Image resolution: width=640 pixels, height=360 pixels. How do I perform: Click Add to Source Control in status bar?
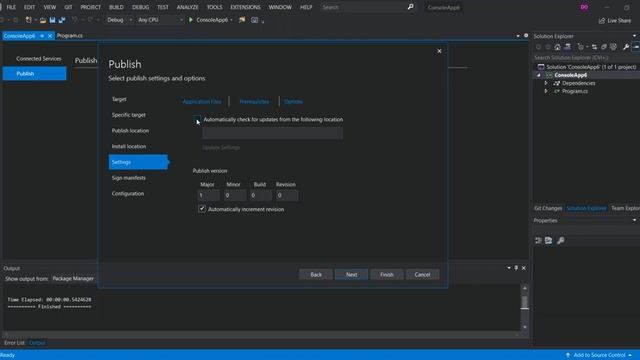click(599, 355)
